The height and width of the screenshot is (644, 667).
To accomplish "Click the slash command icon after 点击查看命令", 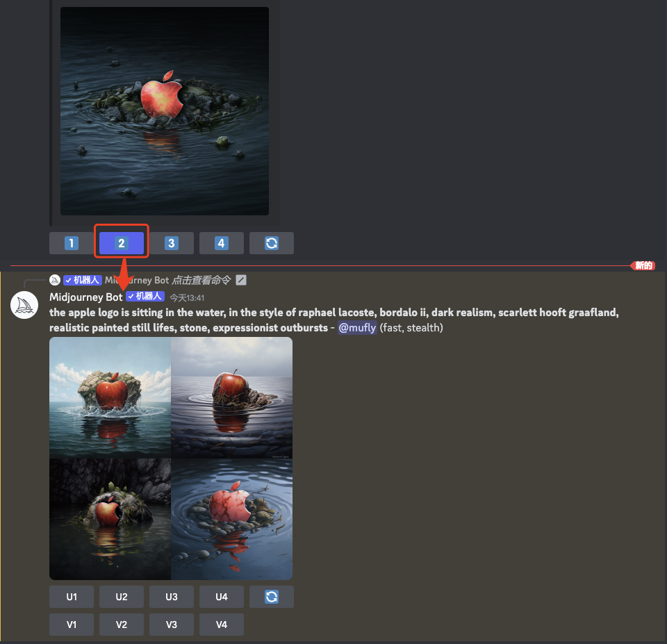I will tap(241, 280).
